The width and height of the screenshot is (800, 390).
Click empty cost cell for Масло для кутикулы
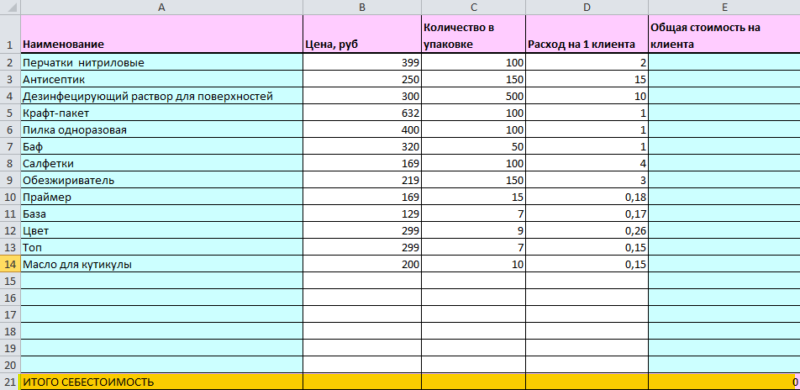tap(724, 264)
